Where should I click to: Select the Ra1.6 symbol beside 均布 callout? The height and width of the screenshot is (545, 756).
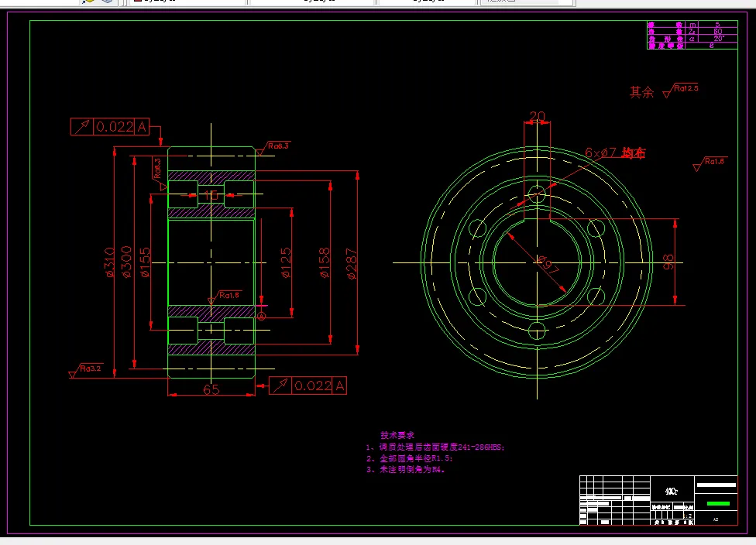tap(710, 164)
